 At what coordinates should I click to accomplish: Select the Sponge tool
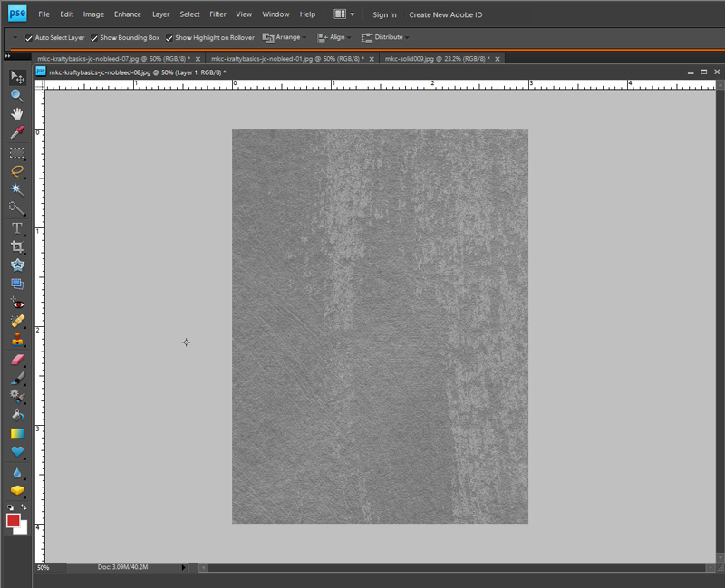click(x=17, y=490)
